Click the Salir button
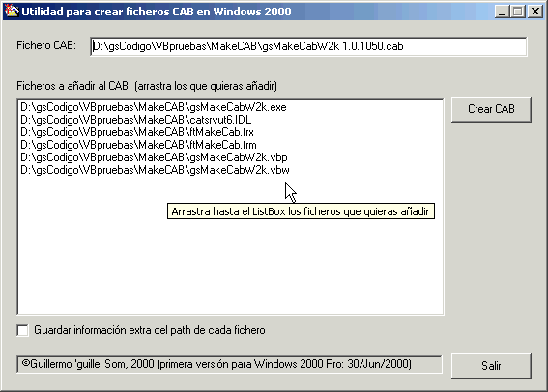 491,366
